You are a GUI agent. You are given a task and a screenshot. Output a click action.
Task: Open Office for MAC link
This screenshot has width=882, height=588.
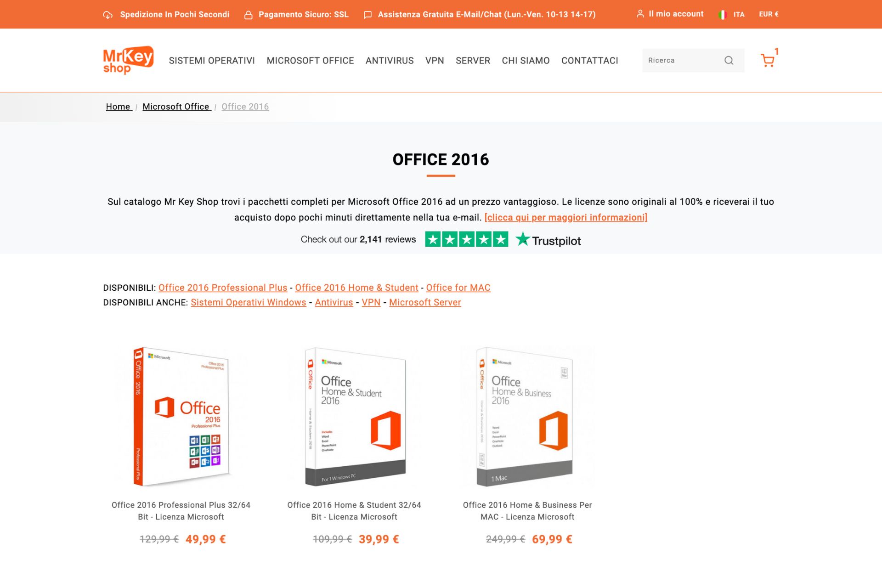[458, 288]
